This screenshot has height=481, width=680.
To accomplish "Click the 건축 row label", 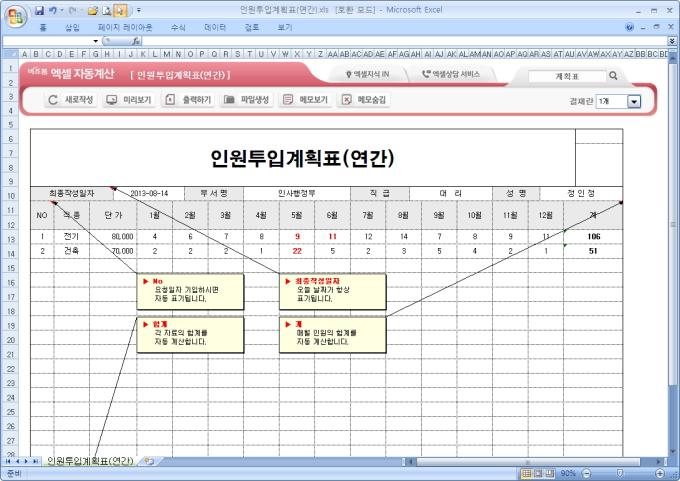I will [72, 251].
